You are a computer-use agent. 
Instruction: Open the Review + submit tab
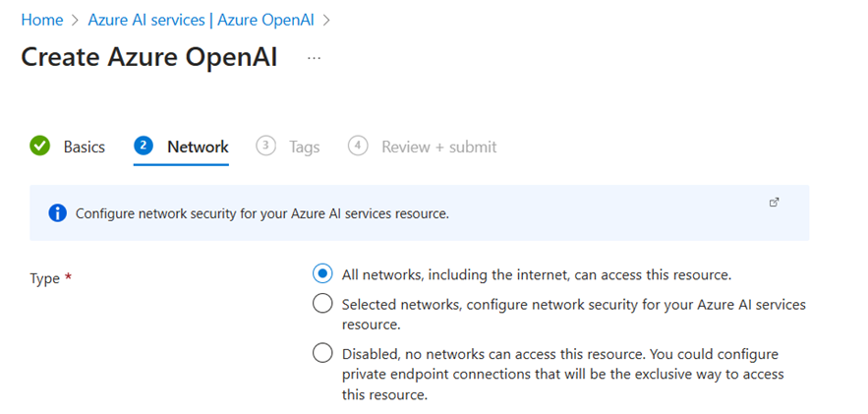(438, 147)
